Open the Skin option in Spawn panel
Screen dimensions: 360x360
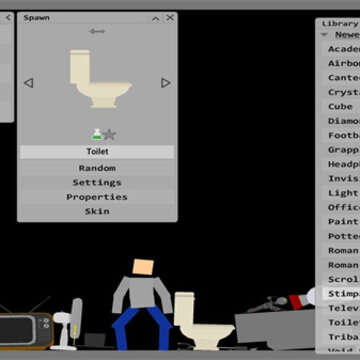[97, 211]
